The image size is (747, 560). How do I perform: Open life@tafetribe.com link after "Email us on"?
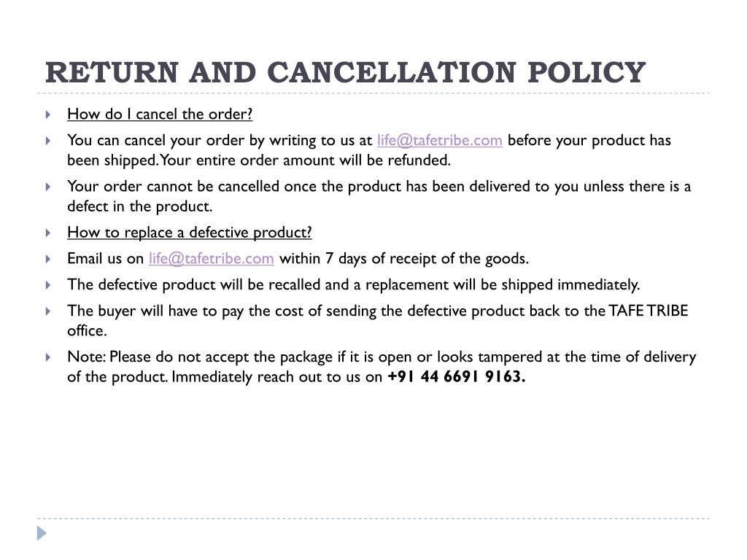coord(212,258)
